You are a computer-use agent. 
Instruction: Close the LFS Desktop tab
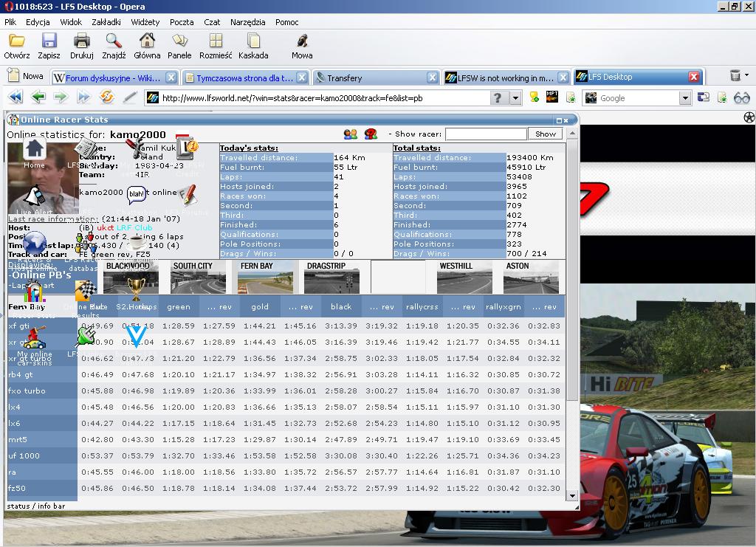pyautogui.click(x=693, y=77)
